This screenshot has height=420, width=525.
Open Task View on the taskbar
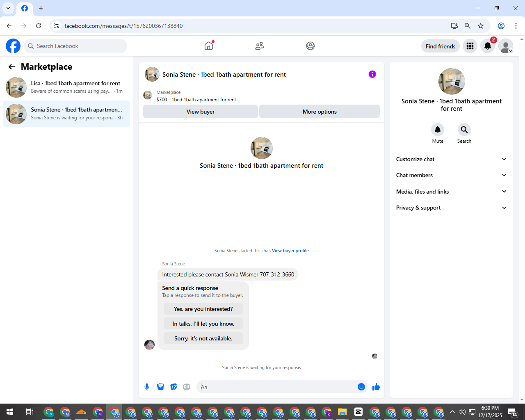[x=30, y=412]
